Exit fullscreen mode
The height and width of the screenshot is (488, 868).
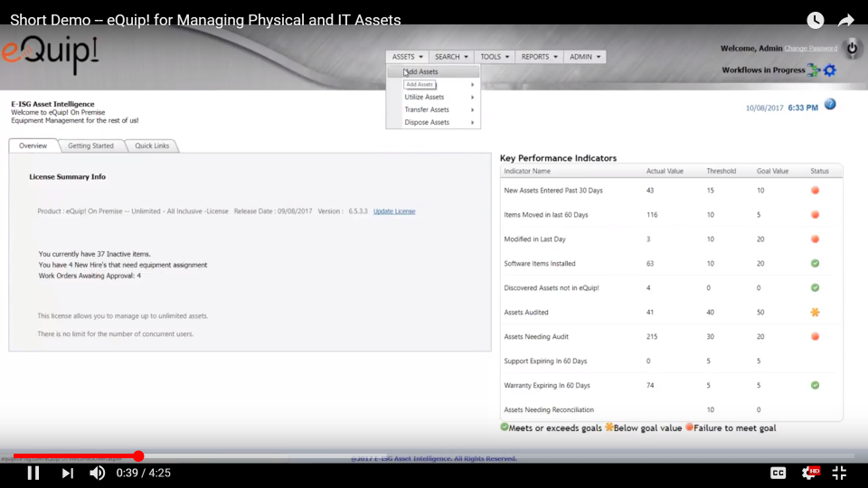(839, 473)
